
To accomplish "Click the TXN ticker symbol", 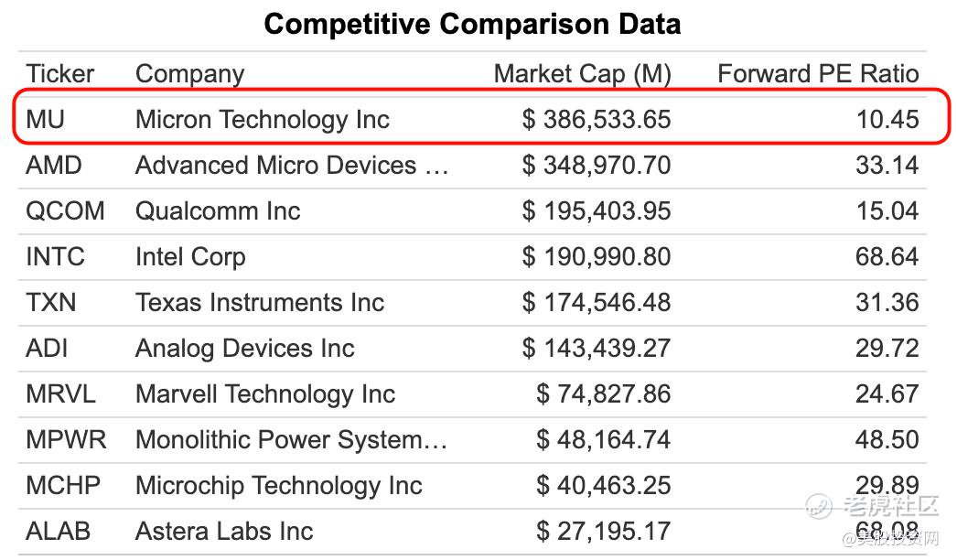I will 51,303.
